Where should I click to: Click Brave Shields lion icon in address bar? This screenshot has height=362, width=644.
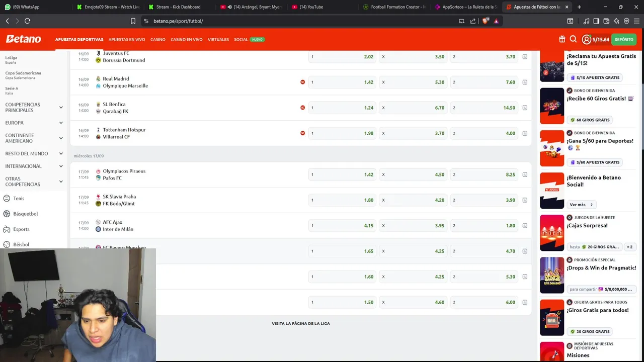pos(485,21)
